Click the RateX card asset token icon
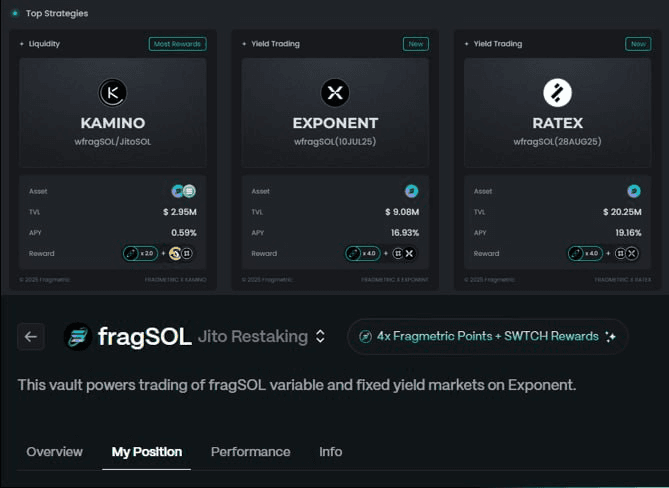Screen dimensions: 669x488 [634, 191]
